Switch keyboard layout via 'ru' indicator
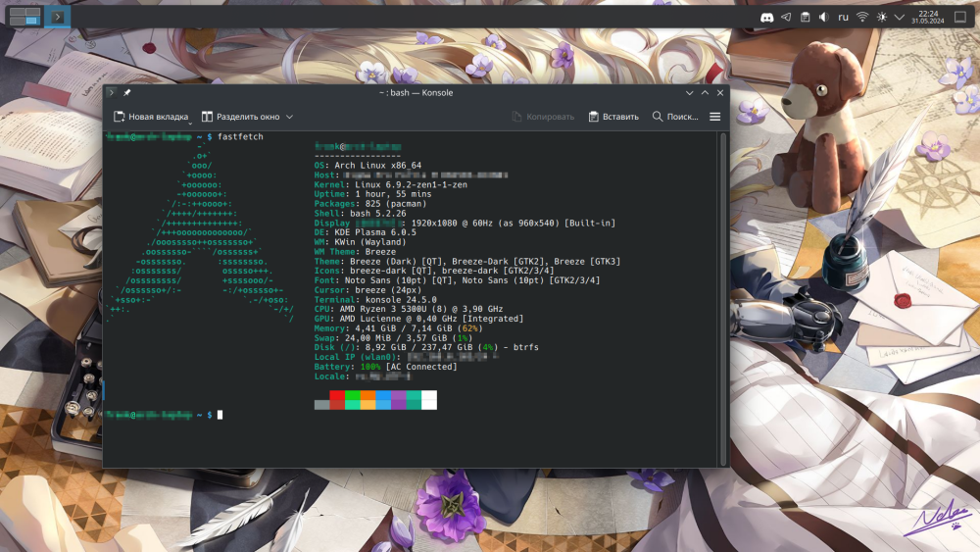This screenshot has height=552, width=980. click(x=843, y=17)
